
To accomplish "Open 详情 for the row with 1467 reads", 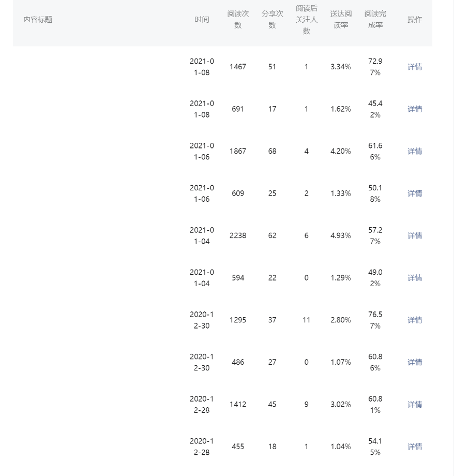I will pyautogui.click(x=415, y=67).
